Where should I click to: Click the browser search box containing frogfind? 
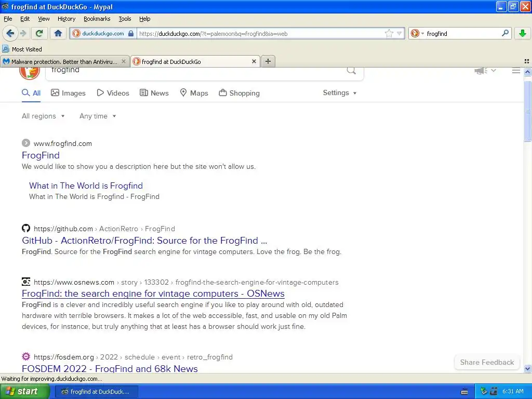click(x=463, y=34)
